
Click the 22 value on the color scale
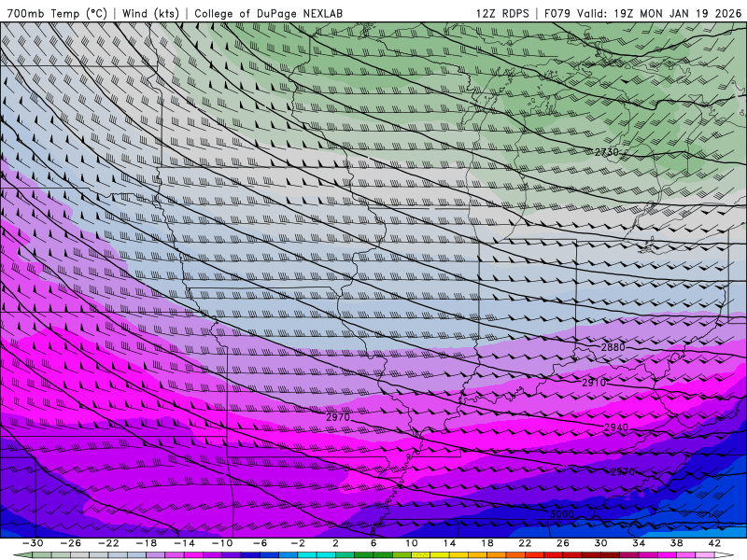click(x=525, y=543)
